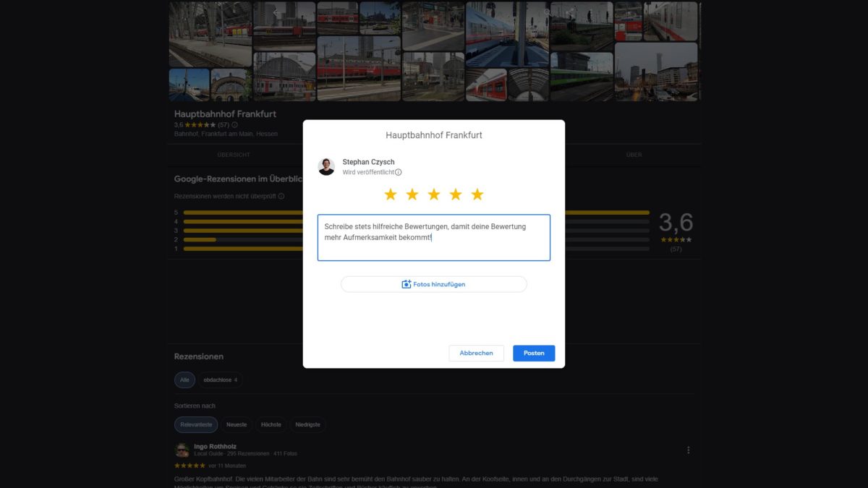Click "Bahnhof, Frankfurt am Main, Hessen" subtitle
Screen dimensions: 868x488
[x=226, y=134]
